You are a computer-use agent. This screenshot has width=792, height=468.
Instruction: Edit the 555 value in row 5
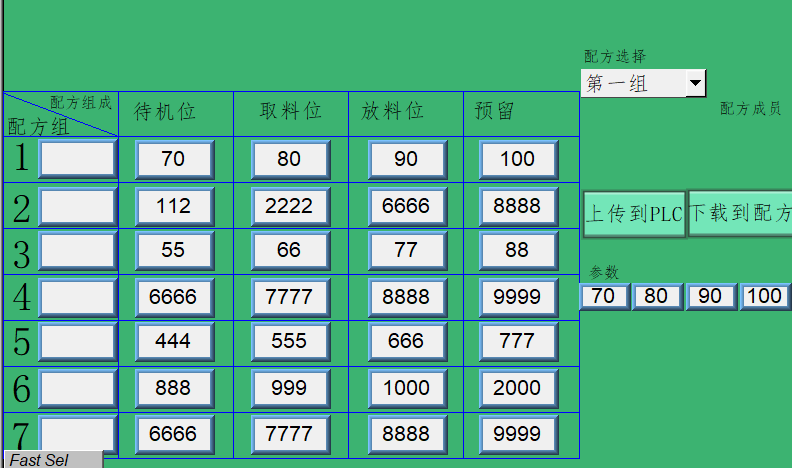289,341
